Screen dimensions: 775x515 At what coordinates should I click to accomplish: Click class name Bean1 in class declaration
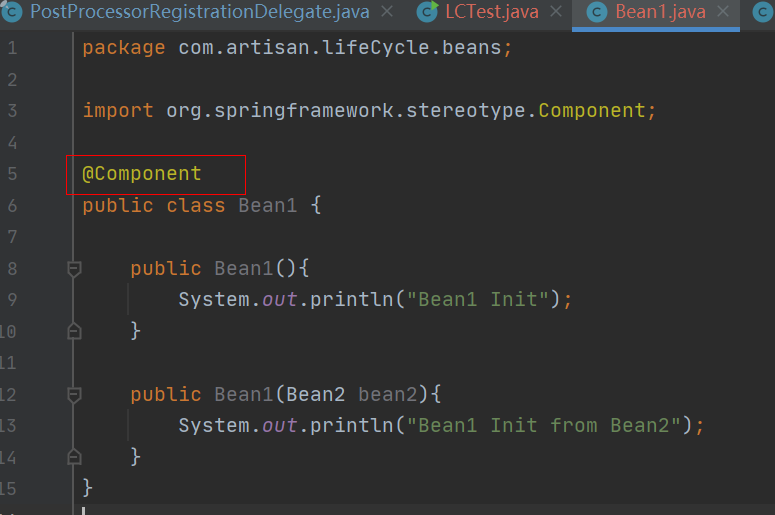click(268, 206)
